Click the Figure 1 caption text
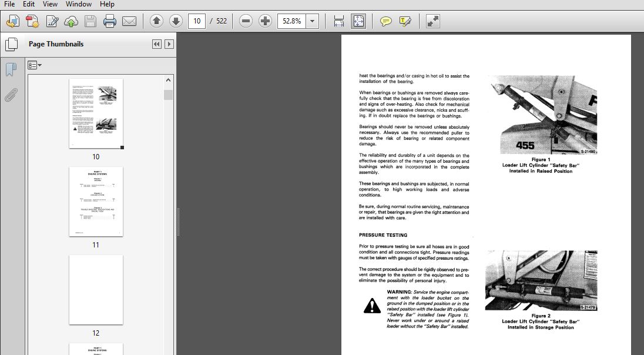Viewport: 644px width, 355px height. pos(541,165)
